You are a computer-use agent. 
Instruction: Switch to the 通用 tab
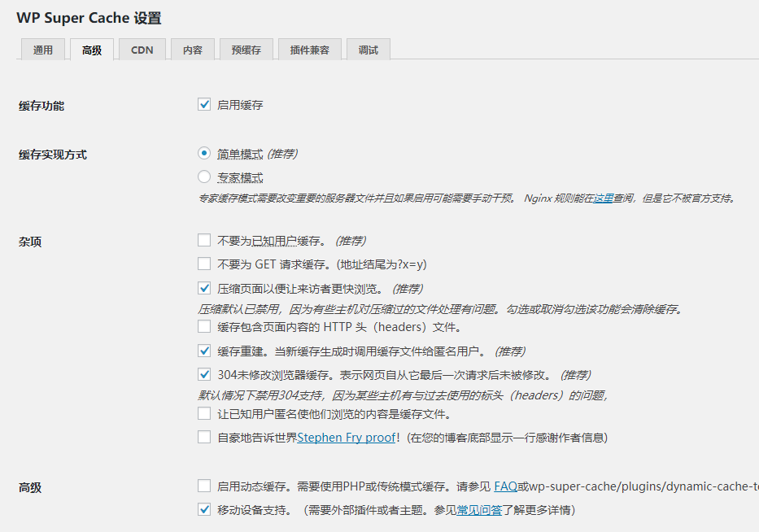(x=43, y=50)
